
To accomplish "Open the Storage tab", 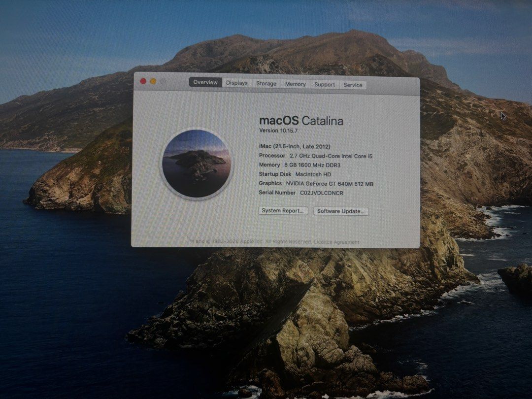I will (266, 83).
